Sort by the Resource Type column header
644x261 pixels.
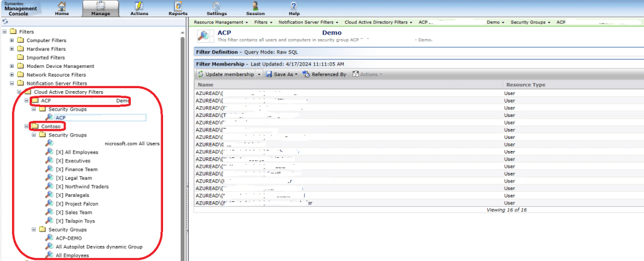pos(524,85)
